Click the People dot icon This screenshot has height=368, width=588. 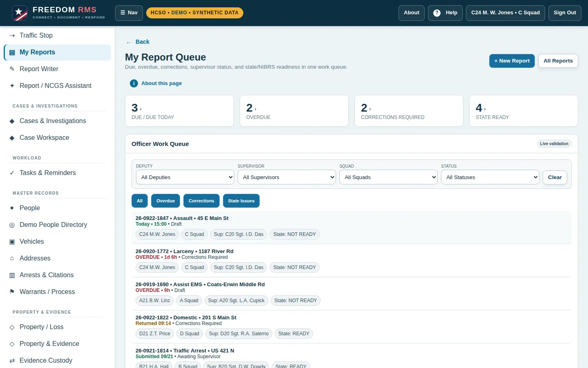click(12, 208)
